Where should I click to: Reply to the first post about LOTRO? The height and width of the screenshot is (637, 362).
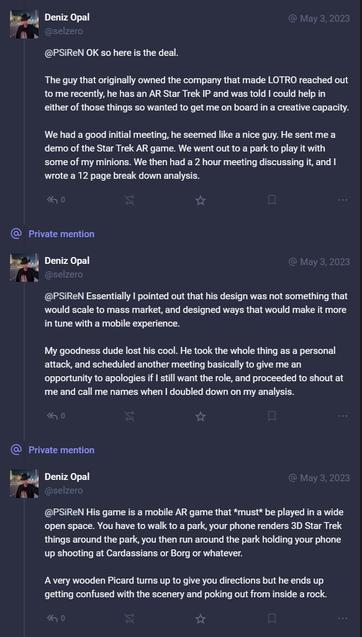[56, 200]
